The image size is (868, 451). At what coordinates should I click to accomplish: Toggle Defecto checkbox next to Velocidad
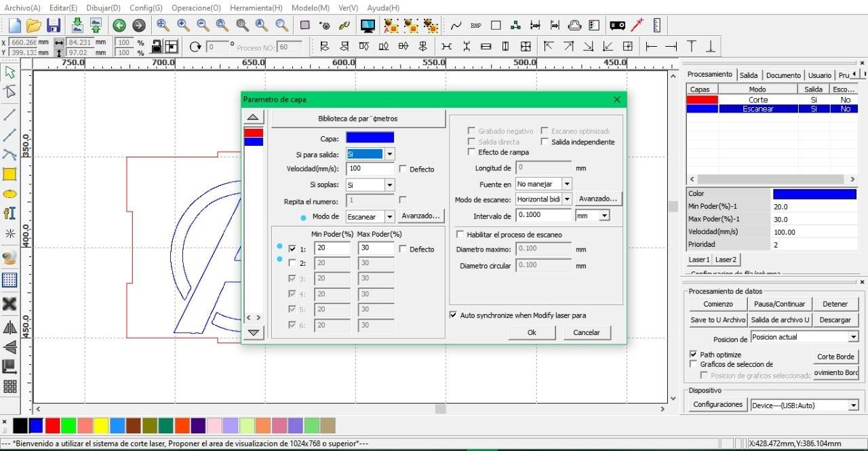[x=403, y=169]
